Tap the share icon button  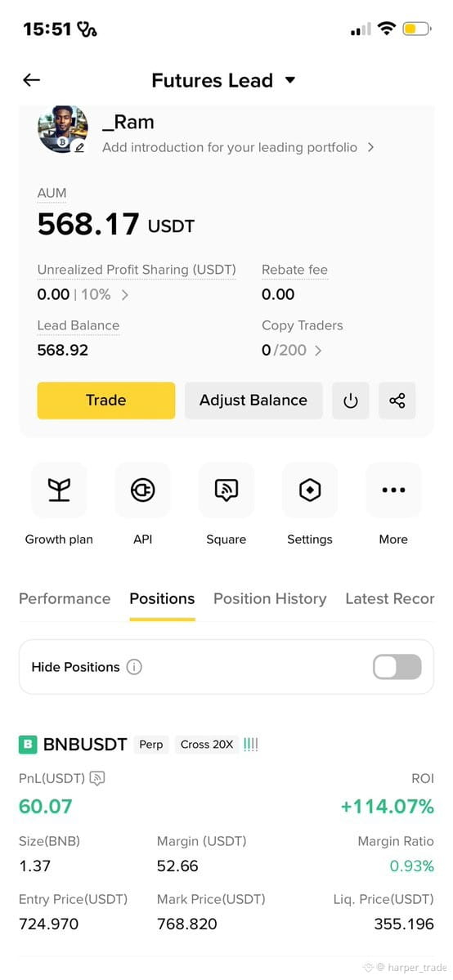click(x=397, y=400)
